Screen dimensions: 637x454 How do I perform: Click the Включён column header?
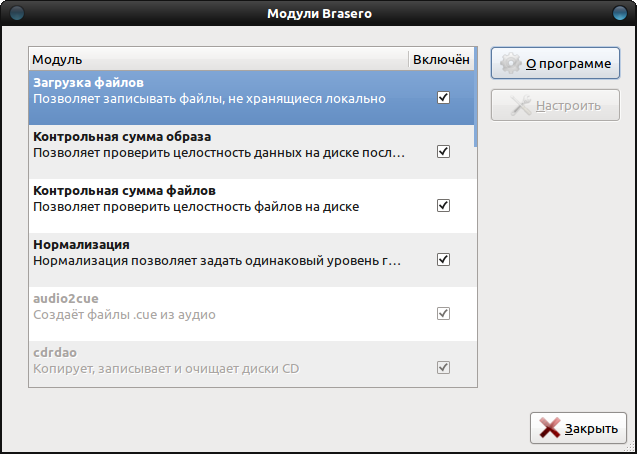[441, 60]
